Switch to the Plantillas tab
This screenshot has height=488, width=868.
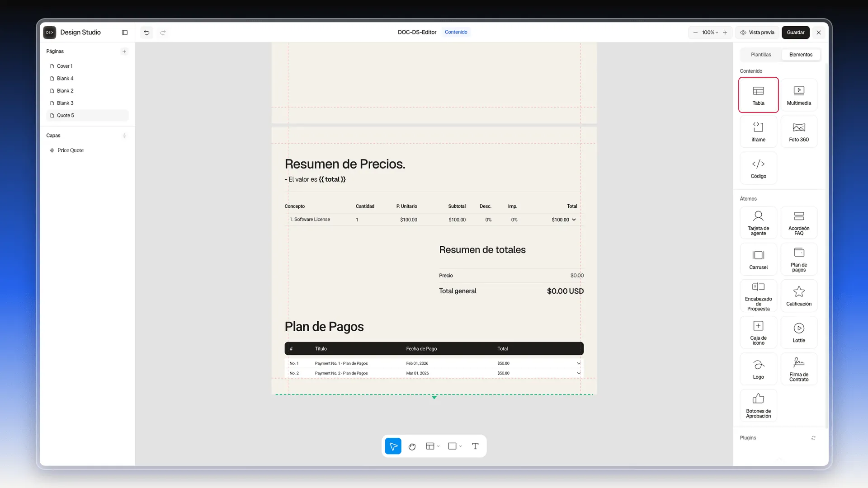pos(761,55)
